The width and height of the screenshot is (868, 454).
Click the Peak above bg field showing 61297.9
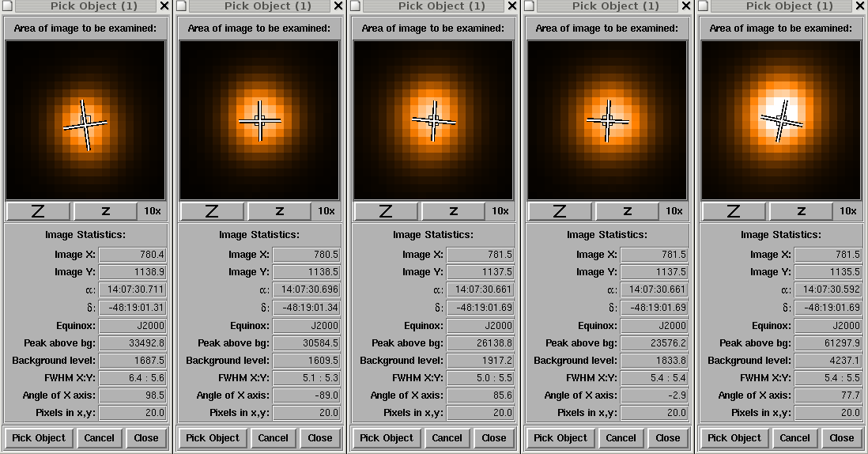pyautogui.click(x=828, y=343)
